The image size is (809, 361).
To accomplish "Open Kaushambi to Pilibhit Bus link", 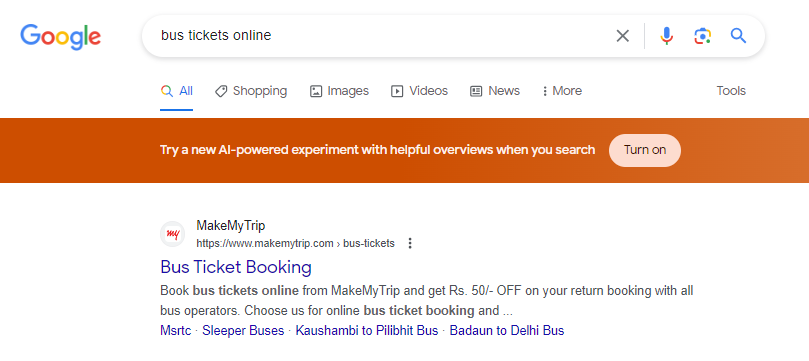I will (367, 331).
